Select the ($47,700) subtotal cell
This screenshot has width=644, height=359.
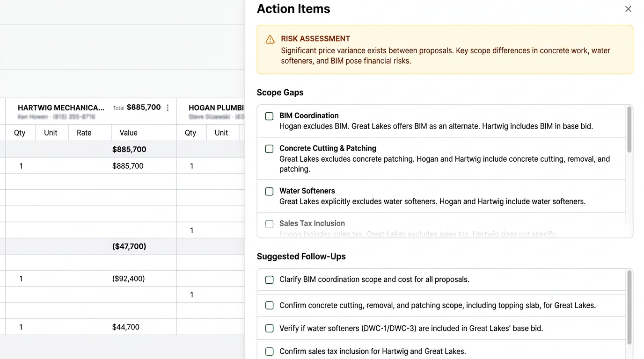point(129,246)
